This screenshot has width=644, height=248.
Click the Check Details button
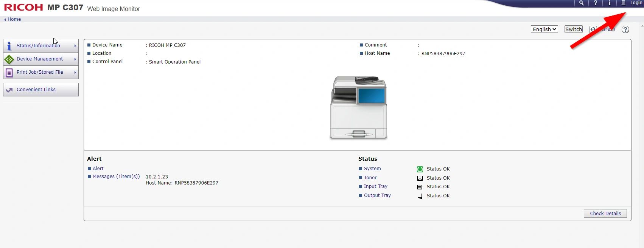pos(605,214)
